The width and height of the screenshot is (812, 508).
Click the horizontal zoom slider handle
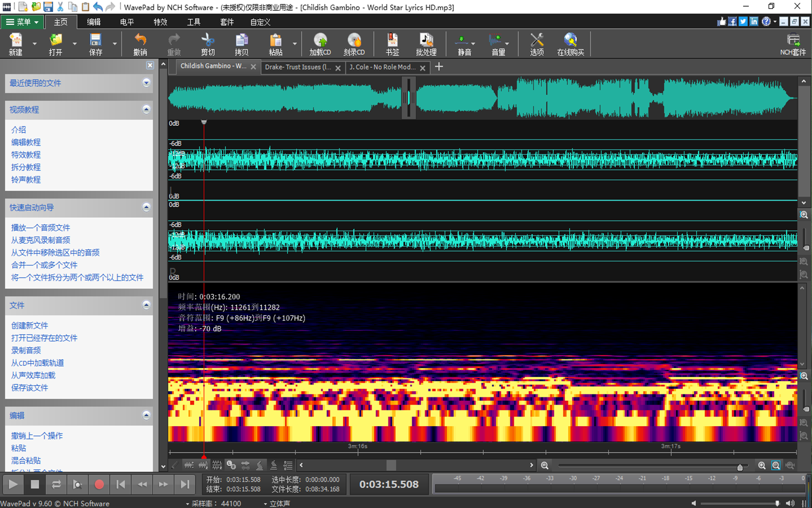740,467
